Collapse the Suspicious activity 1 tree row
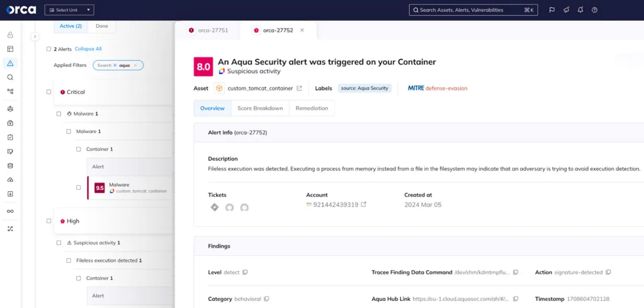The height and width of the screenshot is (308, 644). tap(93, 243)
